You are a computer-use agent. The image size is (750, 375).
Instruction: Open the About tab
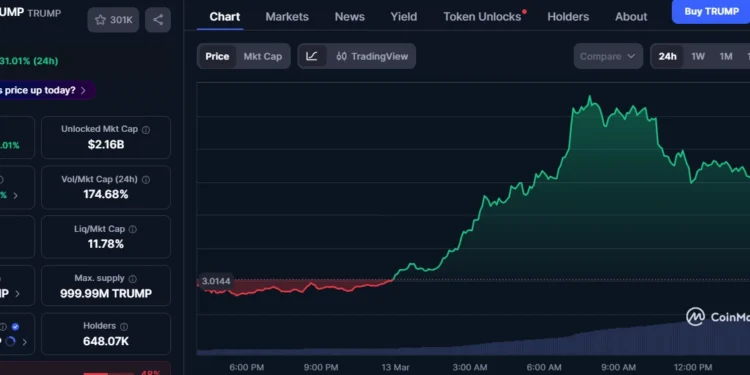[x=631, y=17]
